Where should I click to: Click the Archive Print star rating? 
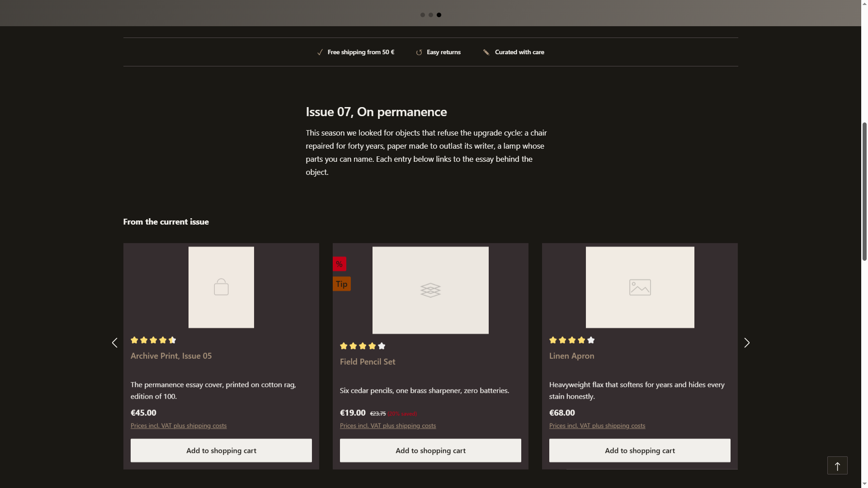[153, 340]
